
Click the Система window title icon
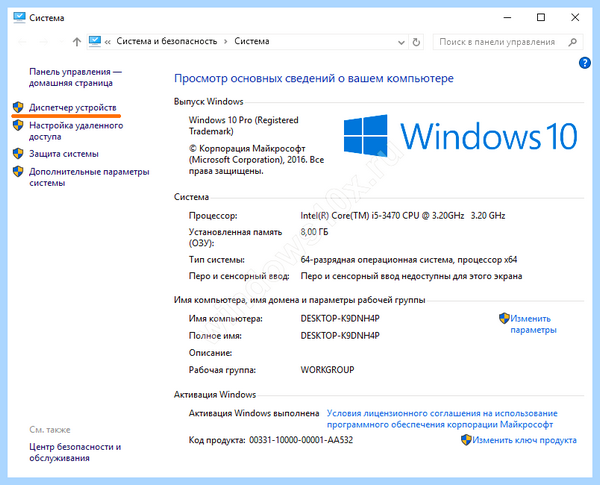click(x=19, y=18)
